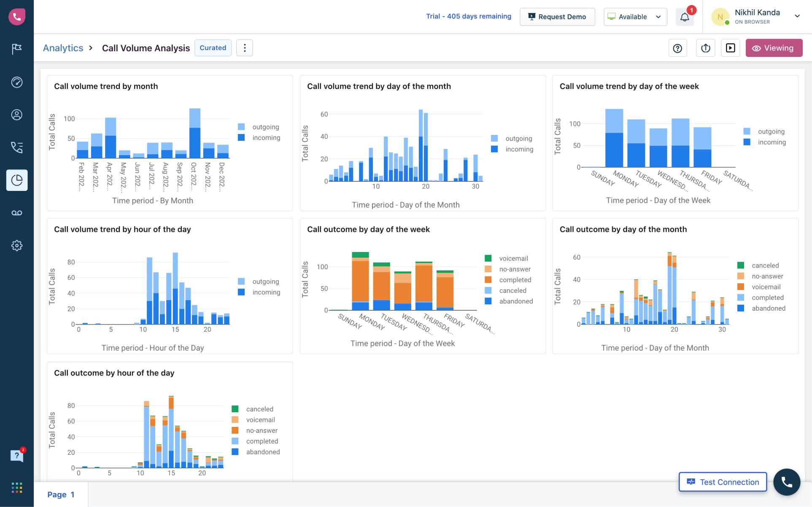Click the Request Demo button
The width and height of the screenshot is (812, 507).
click(x=557, y=17)
